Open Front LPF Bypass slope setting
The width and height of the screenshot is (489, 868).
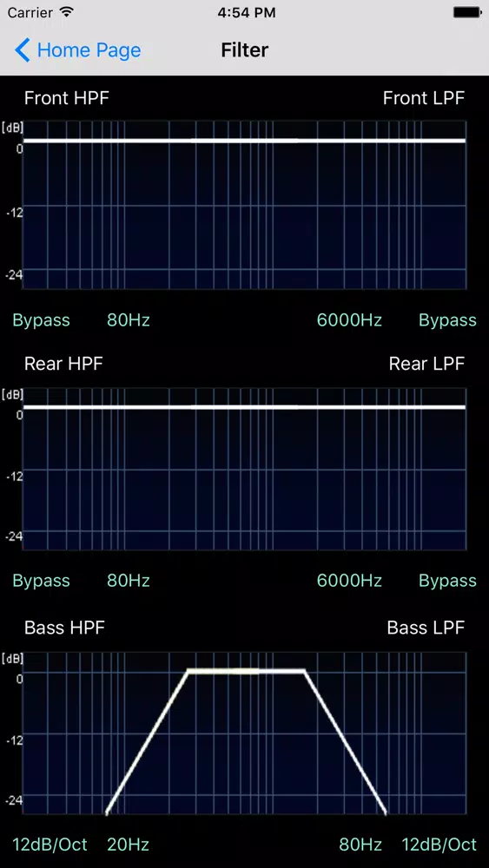point(447,320)
